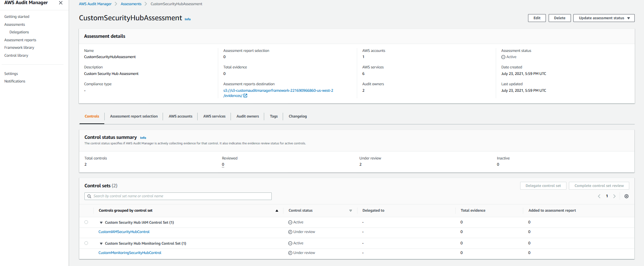Open the Tags tab
This screenshot has height=266, width=644.
(x=274, y=117)
